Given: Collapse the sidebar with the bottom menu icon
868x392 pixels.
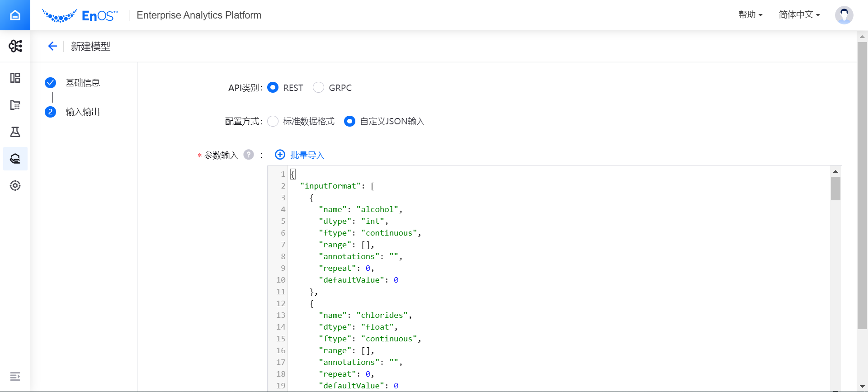Looking at the screenshot, I should (x=15, y=376).
